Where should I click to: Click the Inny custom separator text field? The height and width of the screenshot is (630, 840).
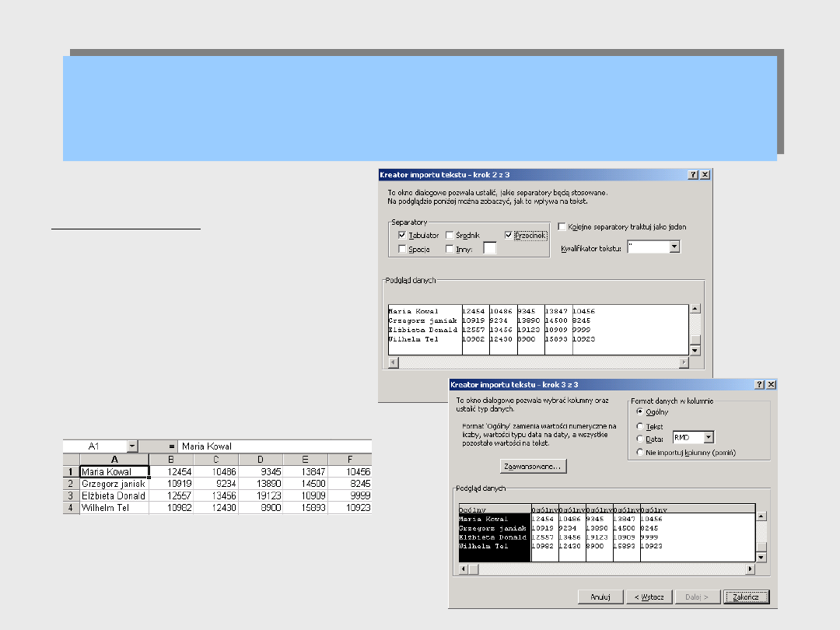[489, 248]
